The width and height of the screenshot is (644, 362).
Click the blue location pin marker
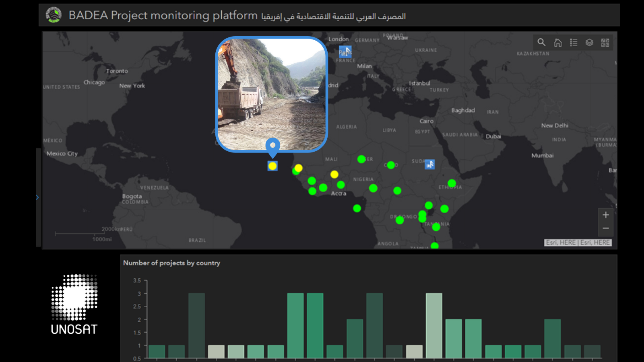tap(272, 146)
